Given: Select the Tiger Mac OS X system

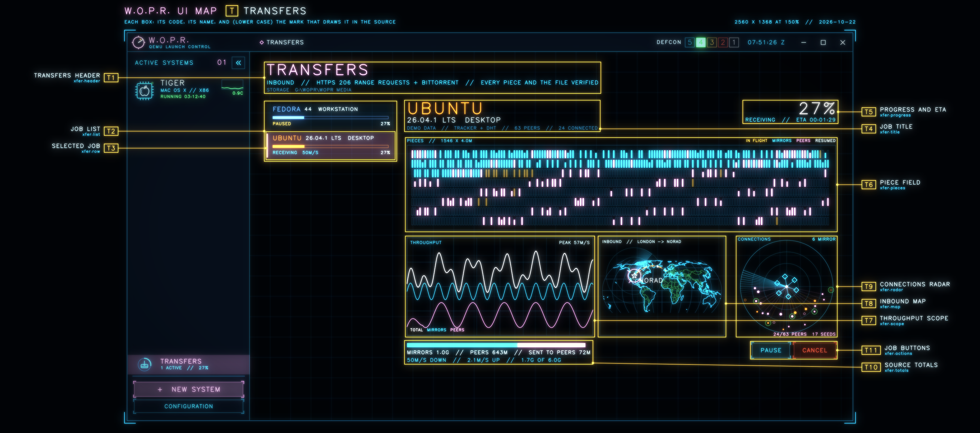Looking at the screenshot, I should tap(189, 90).
